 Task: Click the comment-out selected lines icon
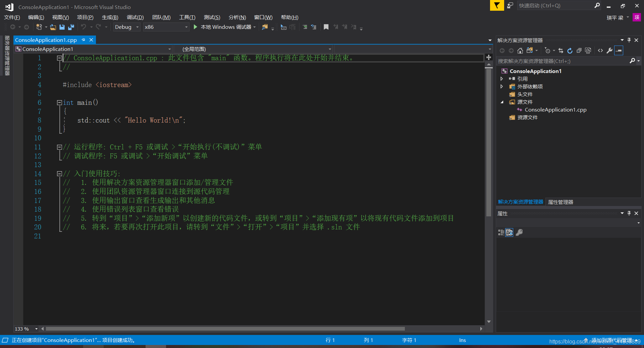[305, 27]
